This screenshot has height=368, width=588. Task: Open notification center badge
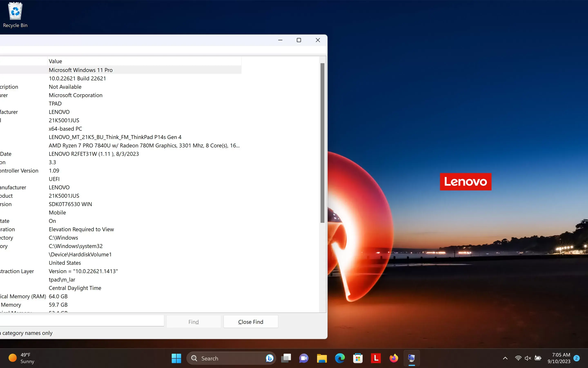pyautogui.click(x=576, y=358)
